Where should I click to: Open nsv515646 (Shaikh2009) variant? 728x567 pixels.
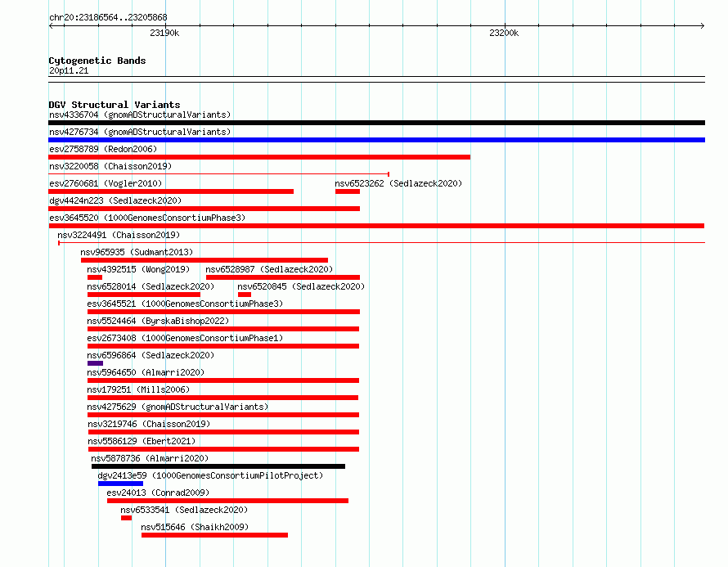[195, 527]
